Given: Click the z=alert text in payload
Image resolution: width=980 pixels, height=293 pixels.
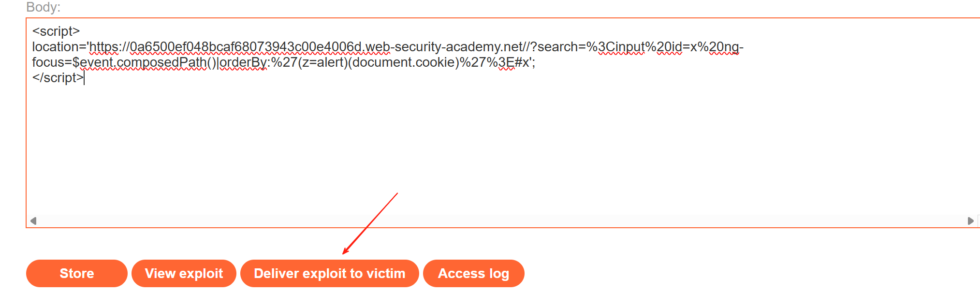Looking at the screenshot, I should pyautogui.click(x=322, y=62).
